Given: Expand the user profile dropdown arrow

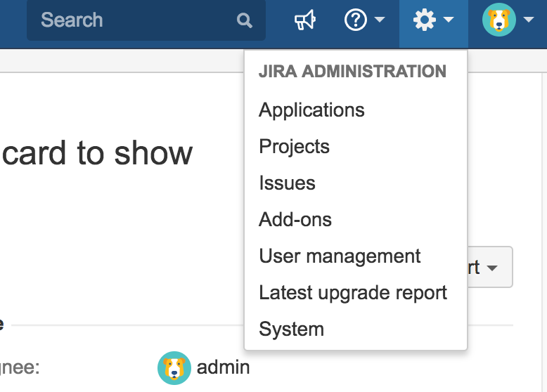Looking at the screenshot, I should coord(529,20).
